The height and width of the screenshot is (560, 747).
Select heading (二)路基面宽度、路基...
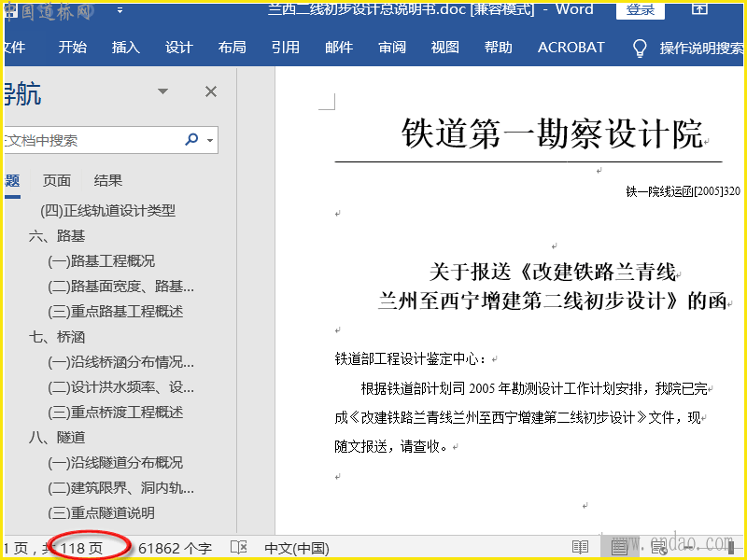click(x=121, y=287)
